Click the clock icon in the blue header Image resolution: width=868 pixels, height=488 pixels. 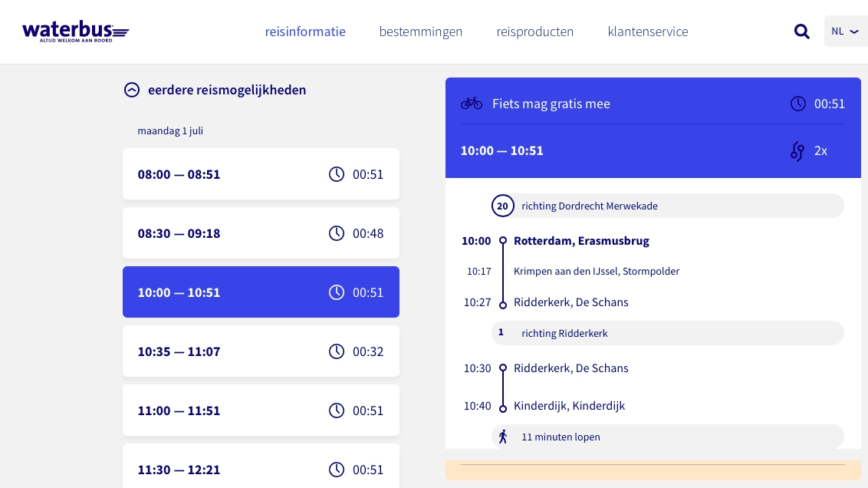798,104
